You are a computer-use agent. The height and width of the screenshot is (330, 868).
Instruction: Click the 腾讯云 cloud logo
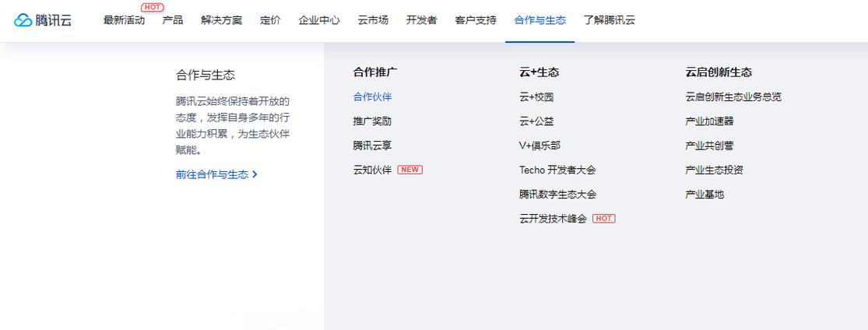point(43,20)
